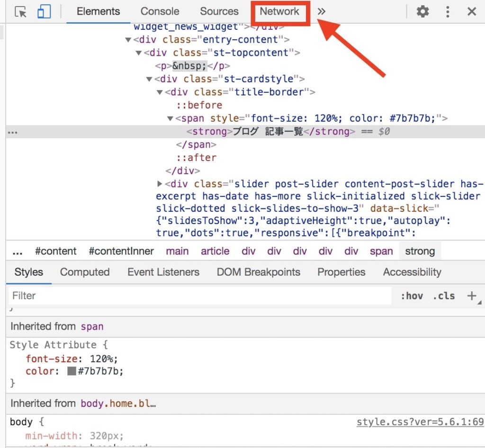485x448 pixels.
Task: Click body.home.bl… inherited selector link
Action: coord(118,403)
